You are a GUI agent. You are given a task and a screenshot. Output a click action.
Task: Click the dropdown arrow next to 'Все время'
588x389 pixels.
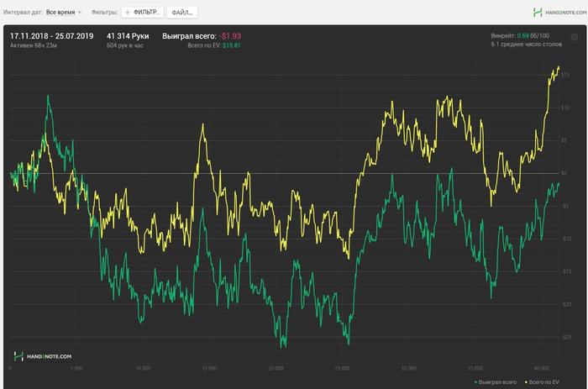pos(80,13)
